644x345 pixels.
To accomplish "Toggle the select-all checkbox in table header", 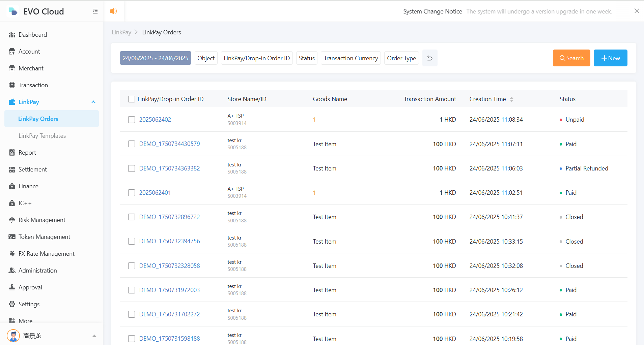I will [132, 99].
